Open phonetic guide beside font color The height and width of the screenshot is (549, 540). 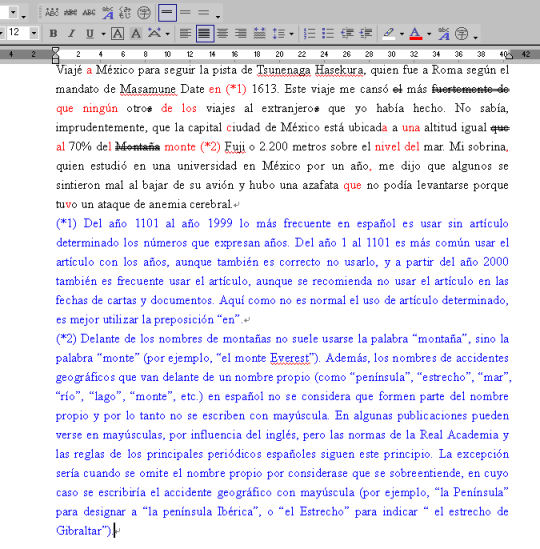coord(444,34)
